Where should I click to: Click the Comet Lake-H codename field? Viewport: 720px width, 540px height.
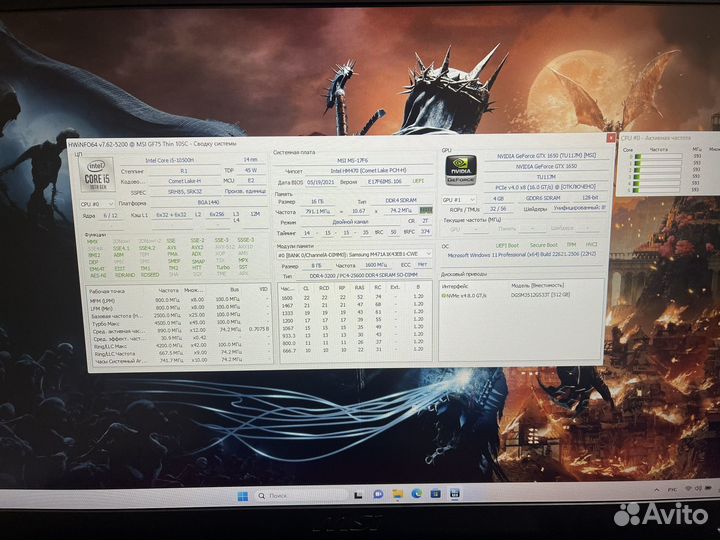point(184,181)
